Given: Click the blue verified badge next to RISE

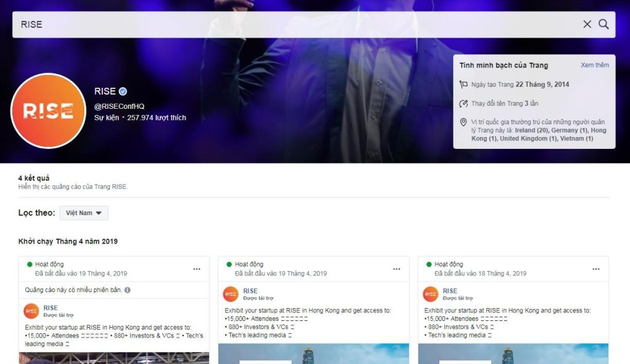Looking at the screenshot, I should point(123,92).
